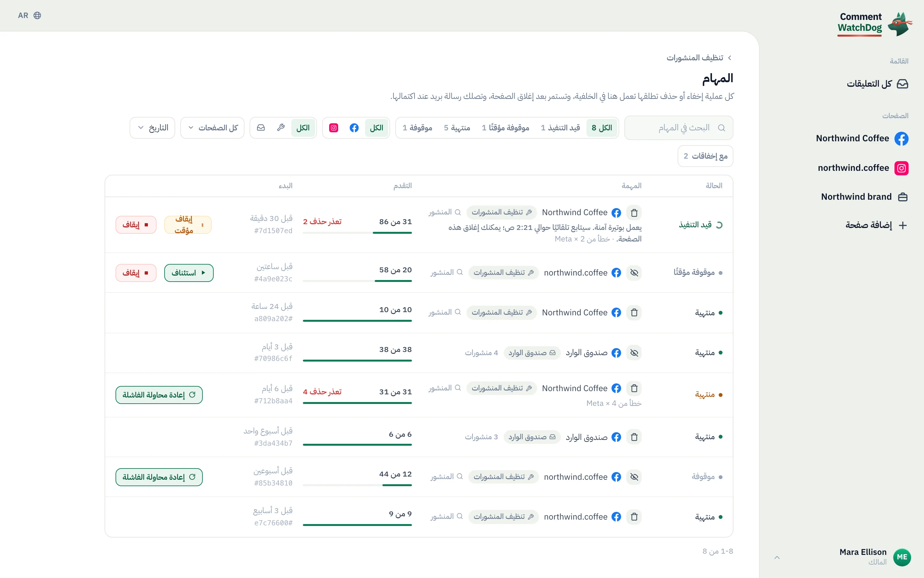
Task: Click hide eye icon in row #70986c6f
Action: pos(634,353)
